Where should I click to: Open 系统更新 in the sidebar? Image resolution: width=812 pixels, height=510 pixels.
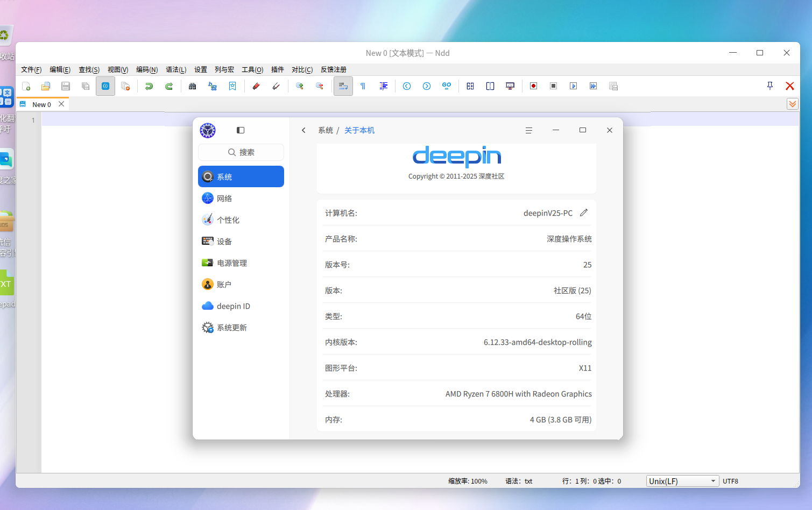coord(241,327)
